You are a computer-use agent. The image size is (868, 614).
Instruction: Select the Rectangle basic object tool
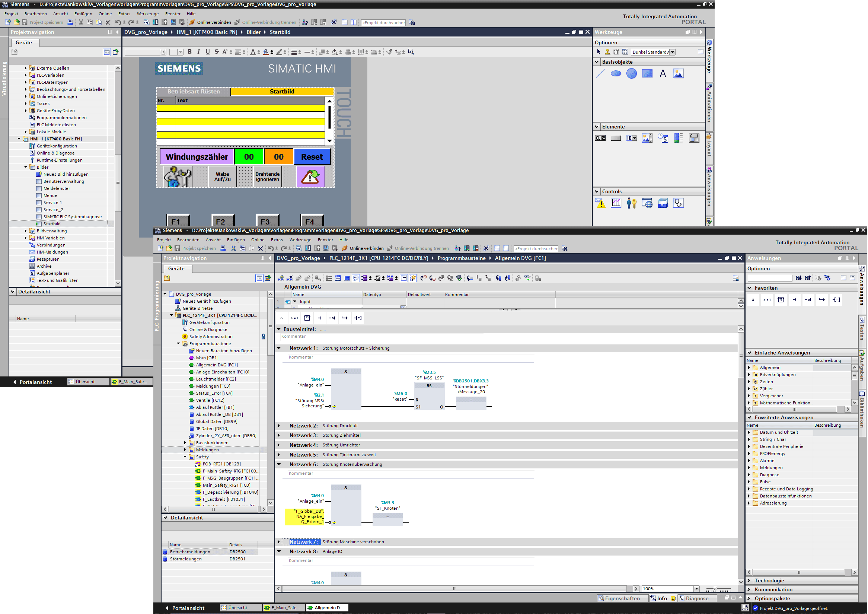coord(647,74)
